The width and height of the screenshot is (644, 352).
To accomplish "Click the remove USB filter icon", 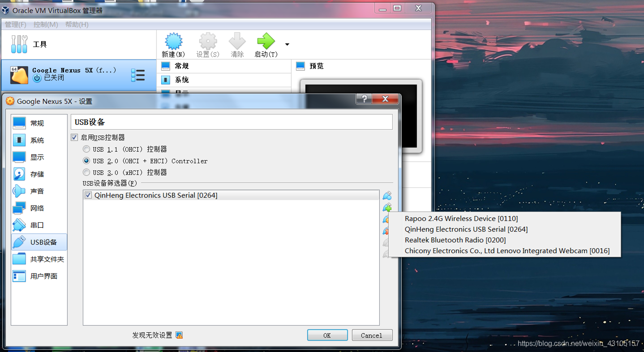I will [x=385, y=231].
